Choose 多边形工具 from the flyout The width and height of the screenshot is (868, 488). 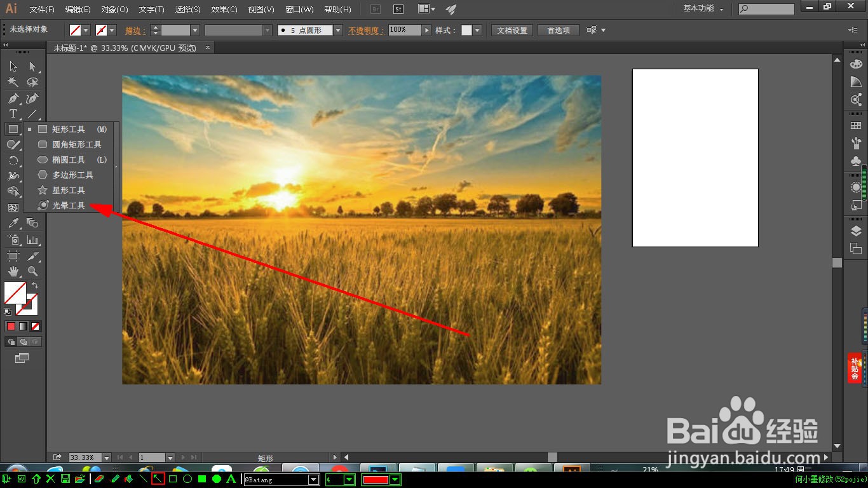[71, 175]
